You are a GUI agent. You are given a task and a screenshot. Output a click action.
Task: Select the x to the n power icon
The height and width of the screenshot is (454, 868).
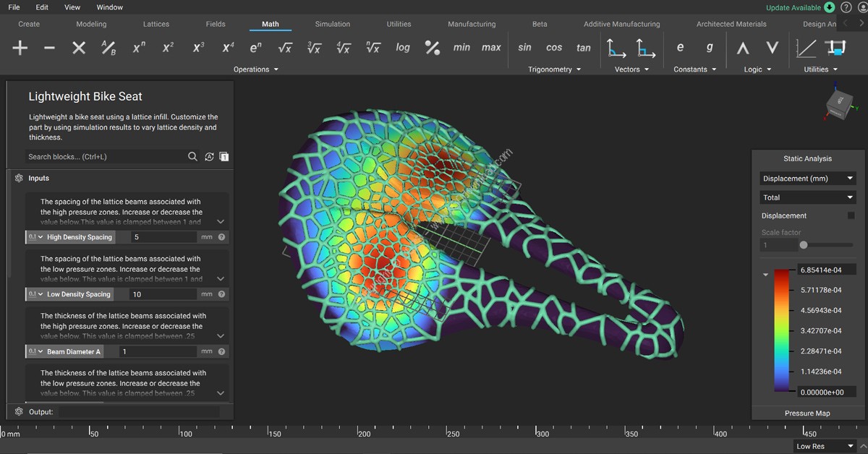(139, 48)
